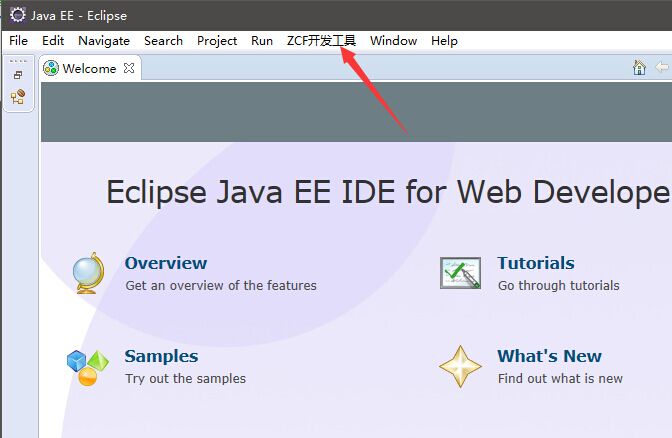Open the File menu
Viewport: 672px width, 438px height.
(x=18, y=41)
